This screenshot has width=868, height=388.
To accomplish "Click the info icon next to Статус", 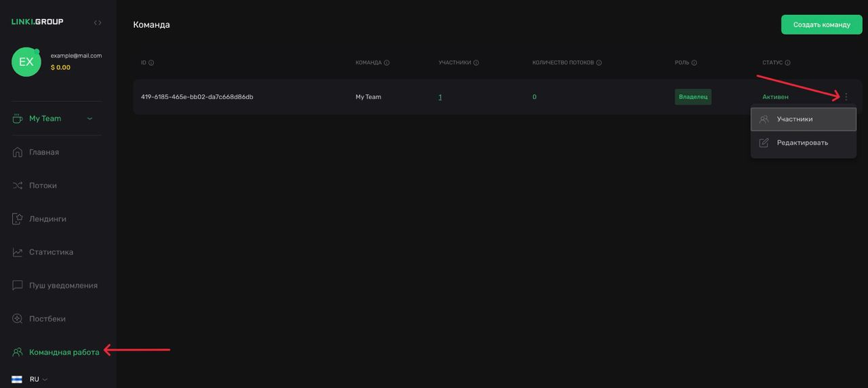I will (787, 63).
